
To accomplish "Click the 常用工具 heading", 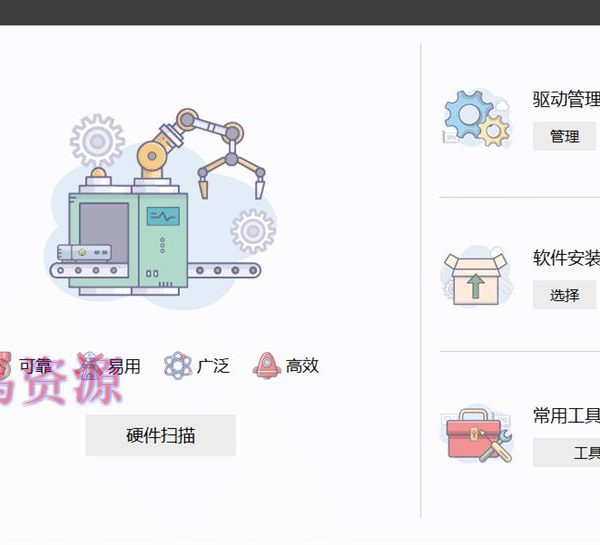I will [566, 416].
